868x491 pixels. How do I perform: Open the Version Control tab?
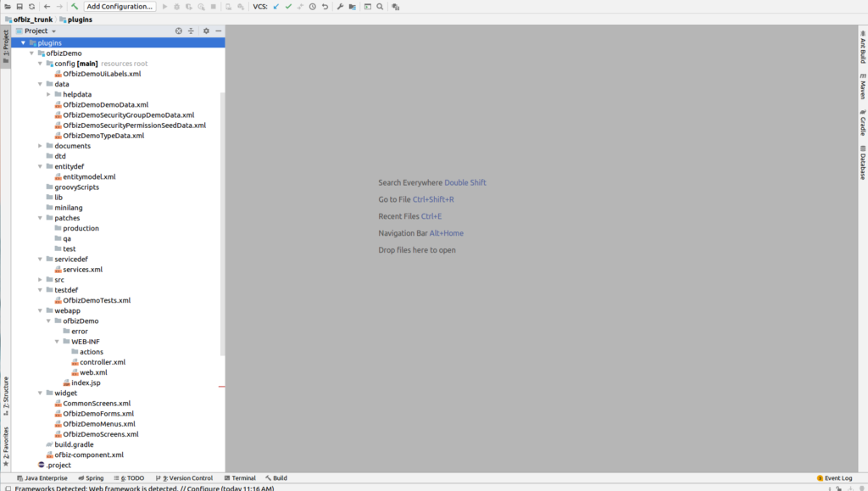click(x=186, y=478)
